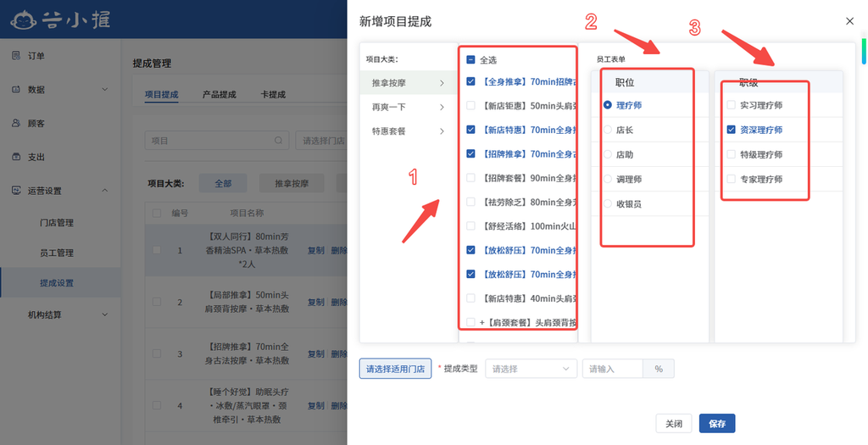Click 删除 link for row 2

pyautogui.click(x=339, y=302)
